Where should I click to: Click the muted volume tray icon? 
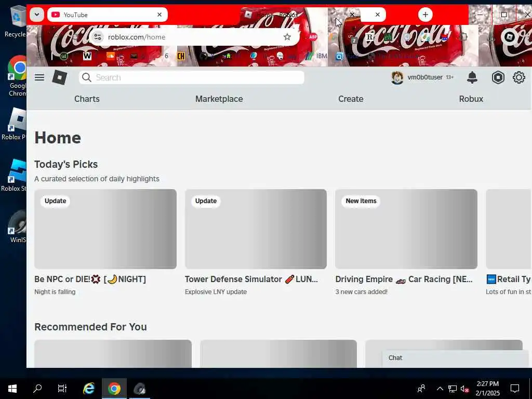(464, 389)
